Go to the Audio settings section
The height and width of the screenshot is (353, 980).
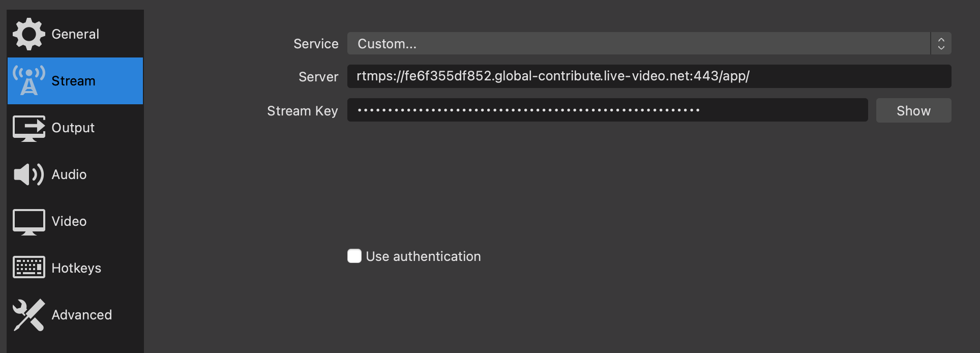pos(75,174)
